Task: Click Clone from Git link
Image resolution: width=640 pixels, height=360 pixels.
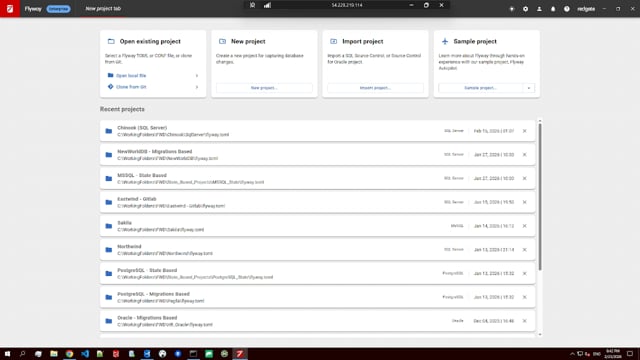Action: [131, 87]
